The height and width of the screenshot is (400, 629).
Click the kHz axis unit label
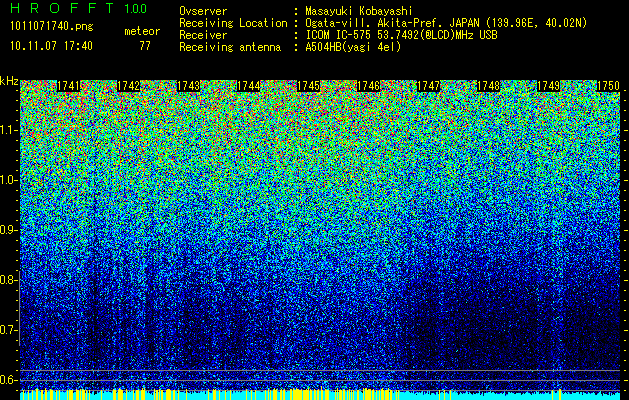[x=9, y=81]
